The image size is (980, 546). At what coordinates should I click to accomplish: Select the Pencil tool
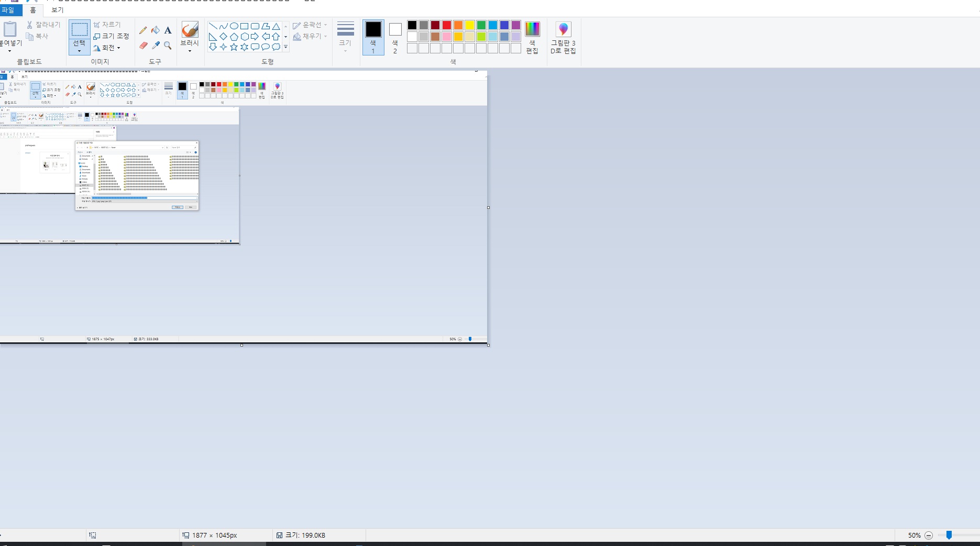tap(143, 30)
